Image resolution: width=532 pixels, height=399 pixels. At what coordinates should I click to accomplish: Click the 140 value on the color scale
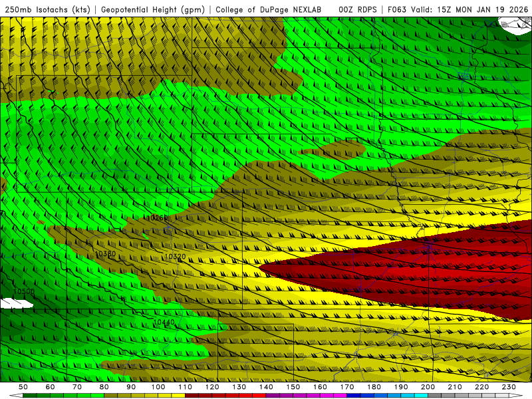coord(266,387)
